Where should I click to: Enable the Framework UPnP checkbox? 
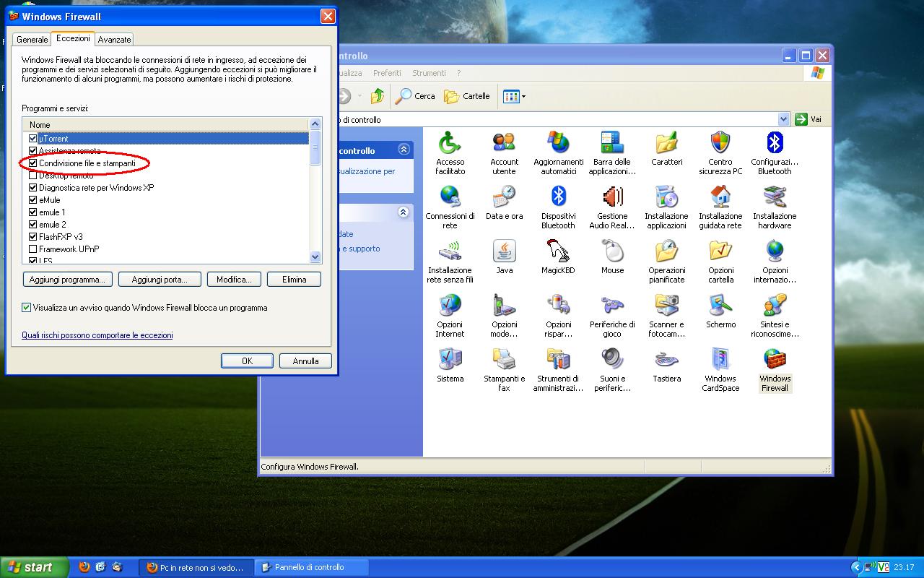coord(32,249)
